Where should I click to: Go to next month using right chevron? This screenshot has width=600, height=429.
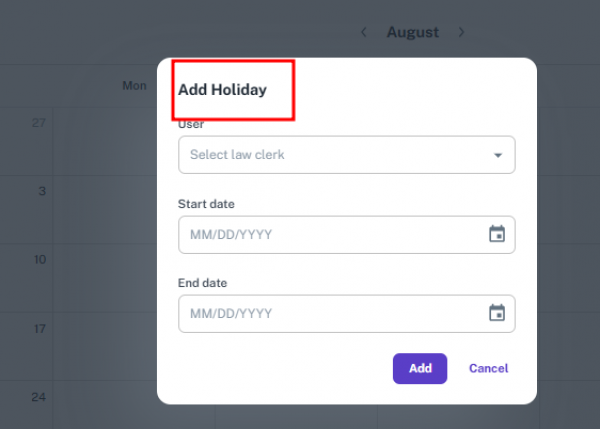(461, 32)
